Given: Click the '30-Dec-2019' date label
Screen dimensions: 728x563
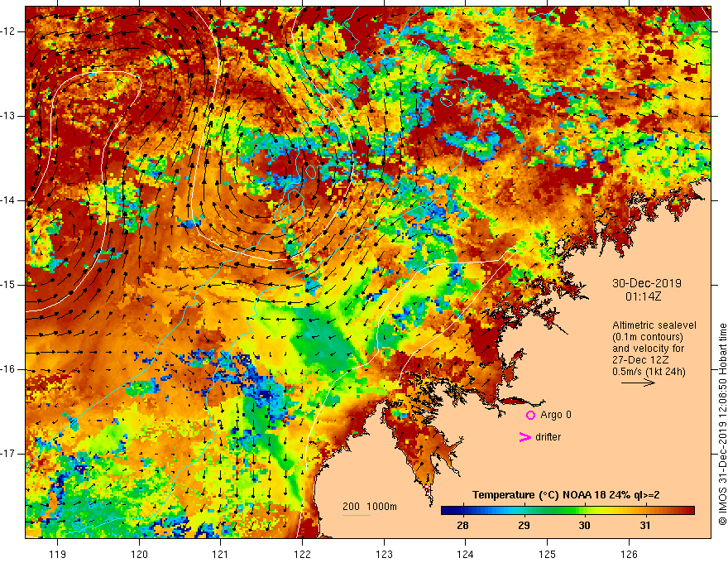Looking at the screenshot, I should pos(647,283).
